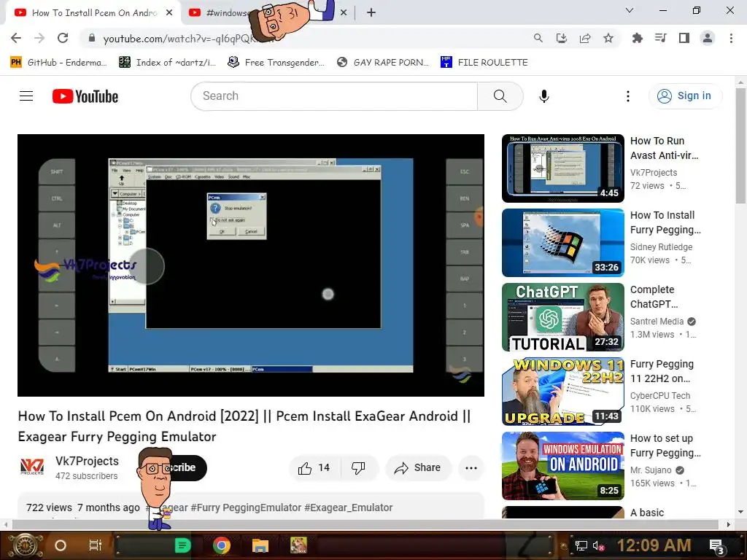Open the FILE ROULETTE bookmark

(484, 63)
